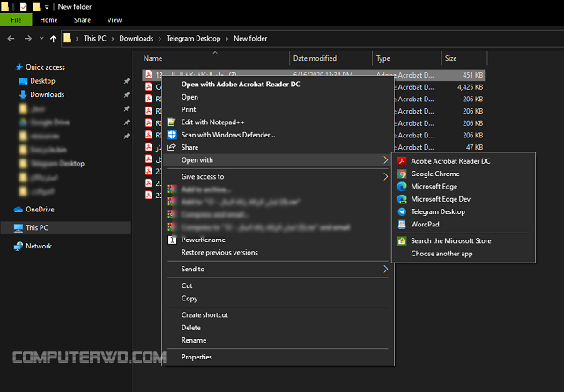Click Print in the context menu
The width and height of the screenshot is (564, 392).
pyautogui.click(x=189, y=109)
